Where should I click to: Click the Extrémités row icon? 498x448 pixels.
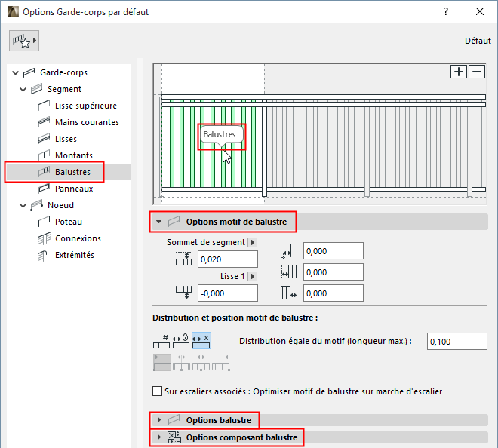pyautogui.click(x=42, y=255)
